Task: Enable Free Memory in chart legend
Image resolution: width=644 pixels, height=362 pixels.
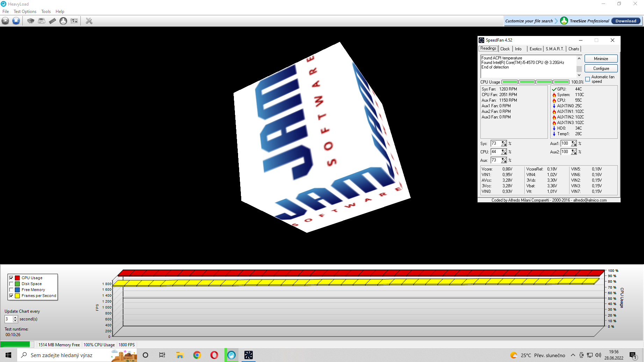Action: (11, 290)
